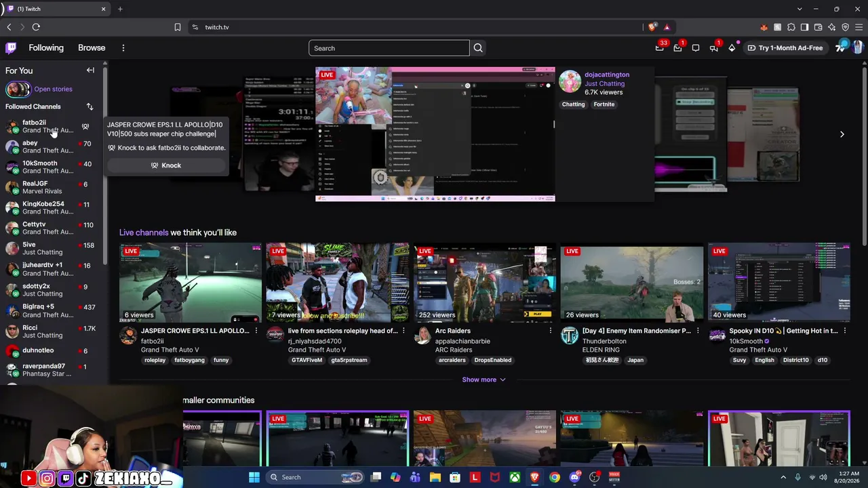Click the Chatting tag on featured stream
The height and width of the screenshot is (488, 868).
point(573,104)
